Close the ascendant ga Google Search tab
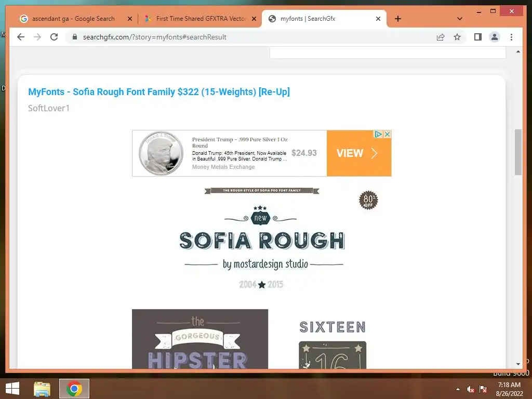Image resolution: width=532 pixels, height=399 pixels. (129, 19)
